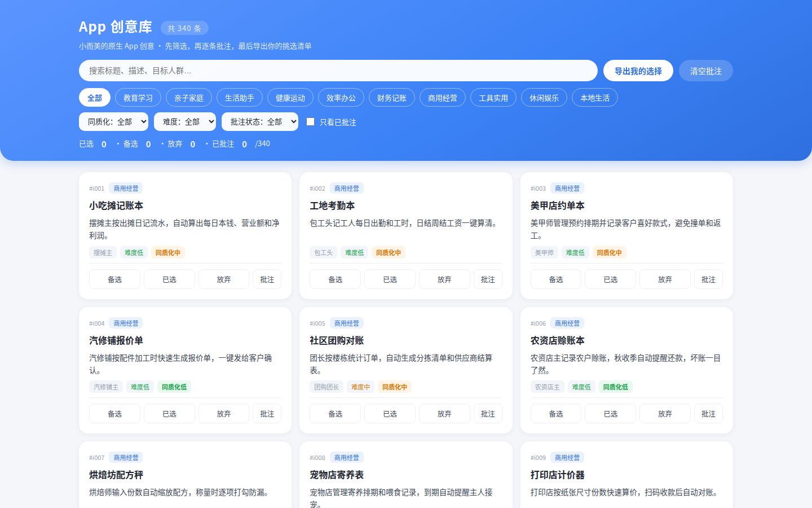Filter by 生活助手 category

click(x=240, y=98)
